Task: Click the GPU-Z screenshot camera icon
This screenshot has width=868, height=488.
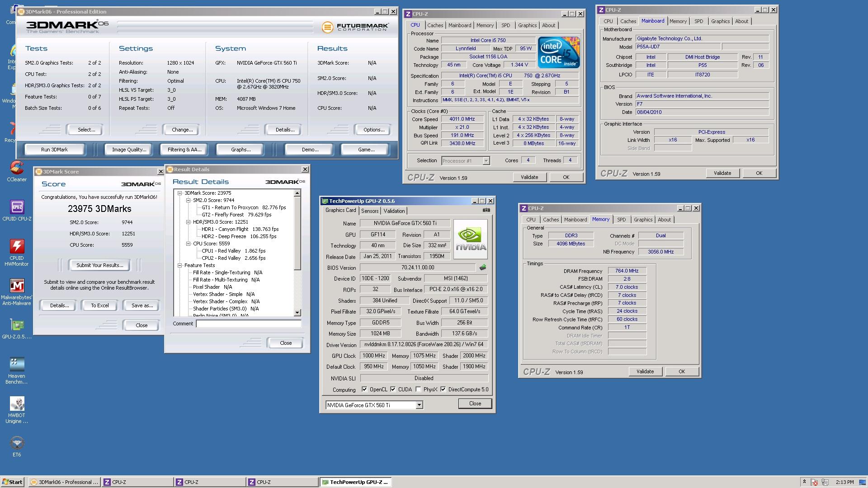Action: [486, 210]
